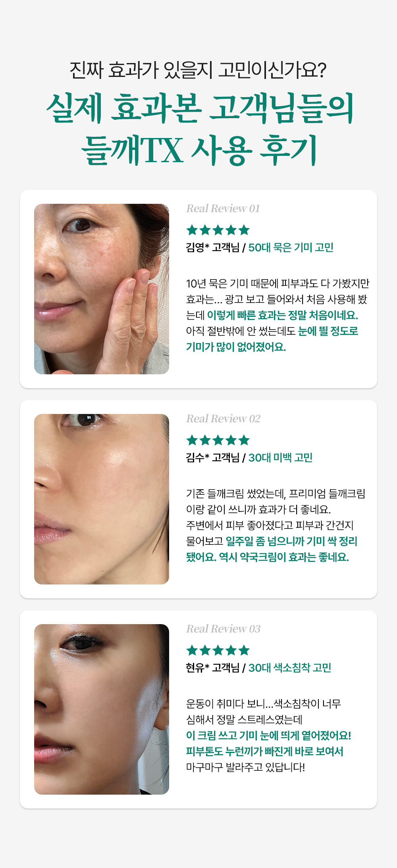Select the '30대 미백 고민' tag
This screenshot has height=868, width=397.
281,458
